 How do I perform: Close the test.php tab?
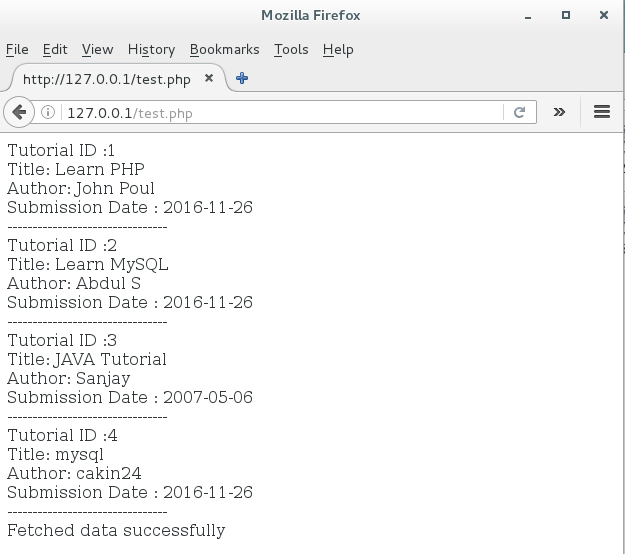point(209,78)
